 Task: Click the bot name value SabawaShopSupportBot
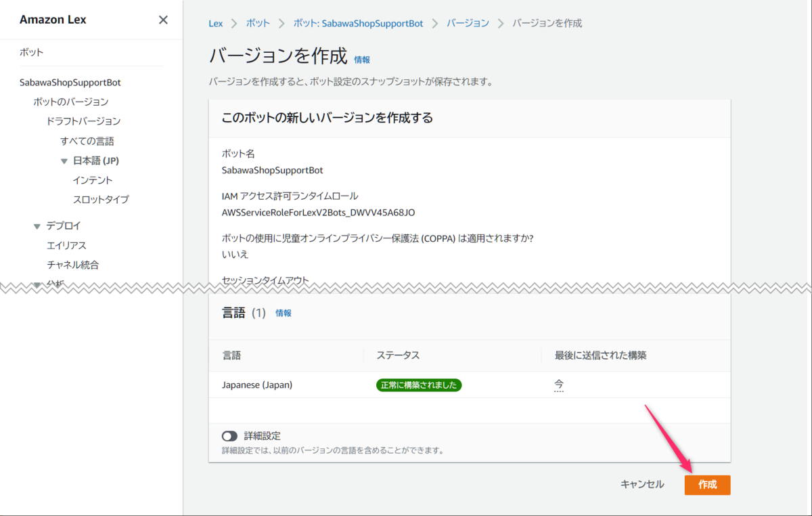(273, 170)
